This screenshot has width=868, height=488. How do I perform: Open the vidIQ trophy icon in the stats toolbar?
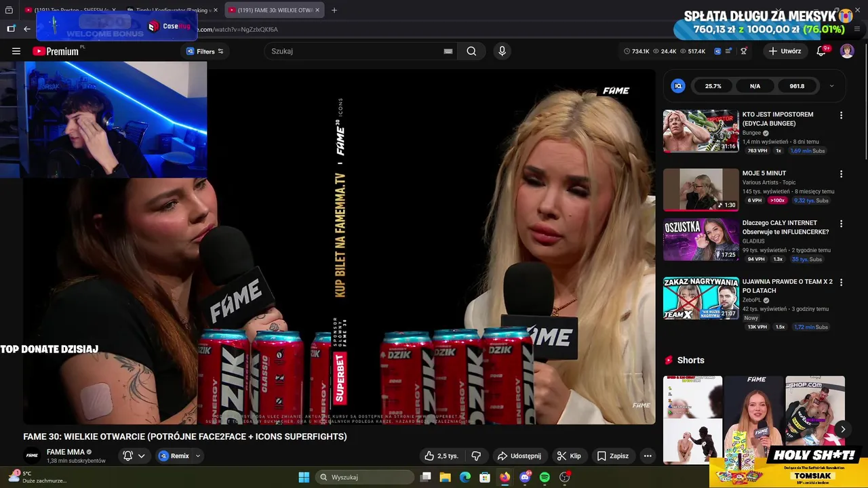point(744,51)
